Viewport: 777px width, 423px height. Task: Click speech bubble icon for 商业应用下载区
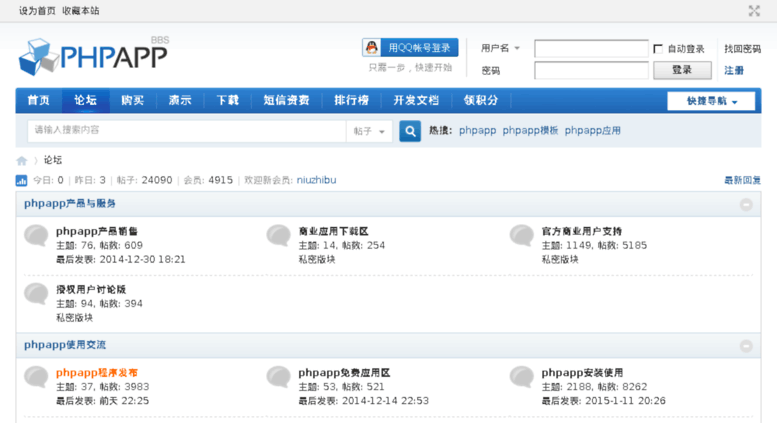(x=278, y=235)
